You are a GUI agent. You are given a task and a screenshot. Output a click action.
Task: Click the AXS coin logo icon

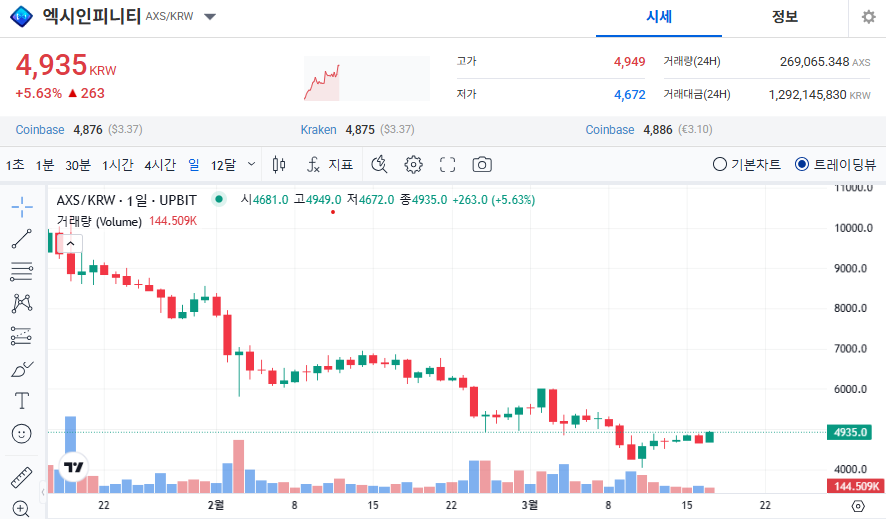[21, 16]
